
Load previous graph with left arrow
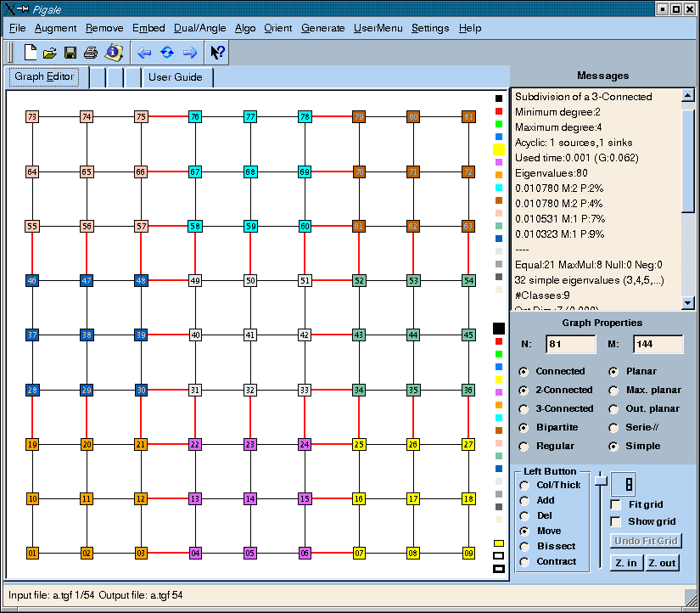[x=144, y=53]
